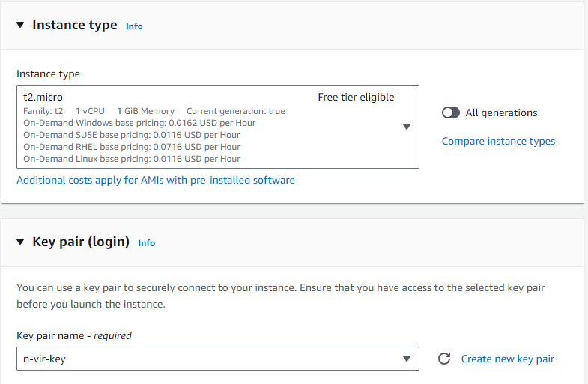The width and height of the screenshot is (588, 384).
Task: Click the Instance type section heading
Action: pyautogui.click(x=75, y=25)
